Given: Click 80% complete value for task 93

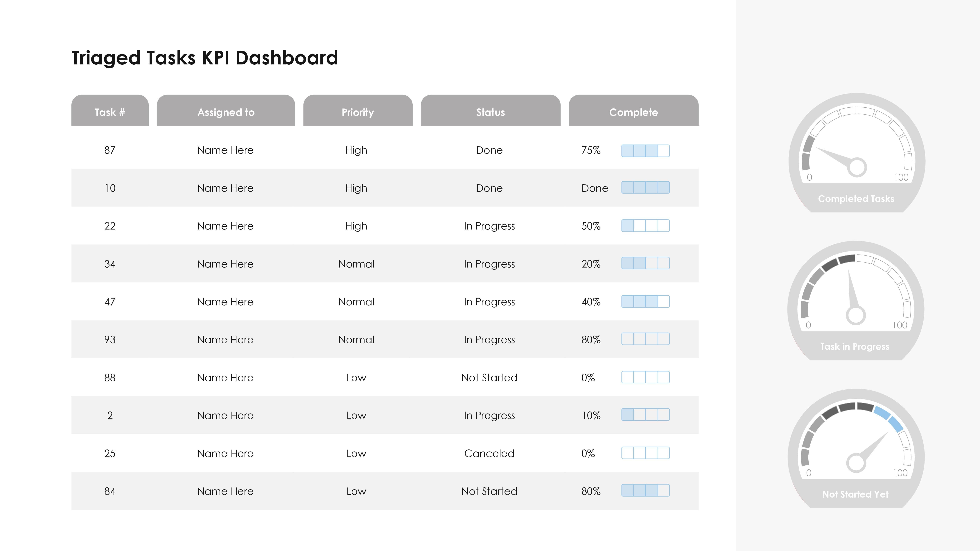Looking at the screenshot, I should tap(591, 339).
